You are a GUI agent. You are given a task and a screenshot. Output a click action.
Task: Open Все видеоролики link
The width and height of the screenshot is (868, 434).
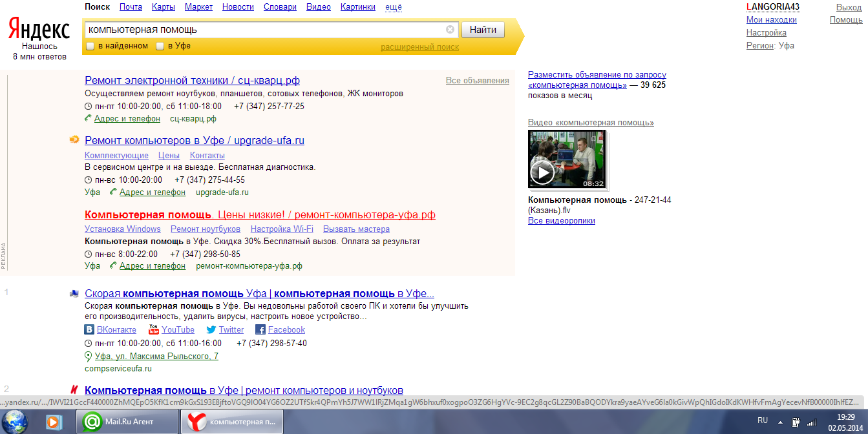point(562,221)
